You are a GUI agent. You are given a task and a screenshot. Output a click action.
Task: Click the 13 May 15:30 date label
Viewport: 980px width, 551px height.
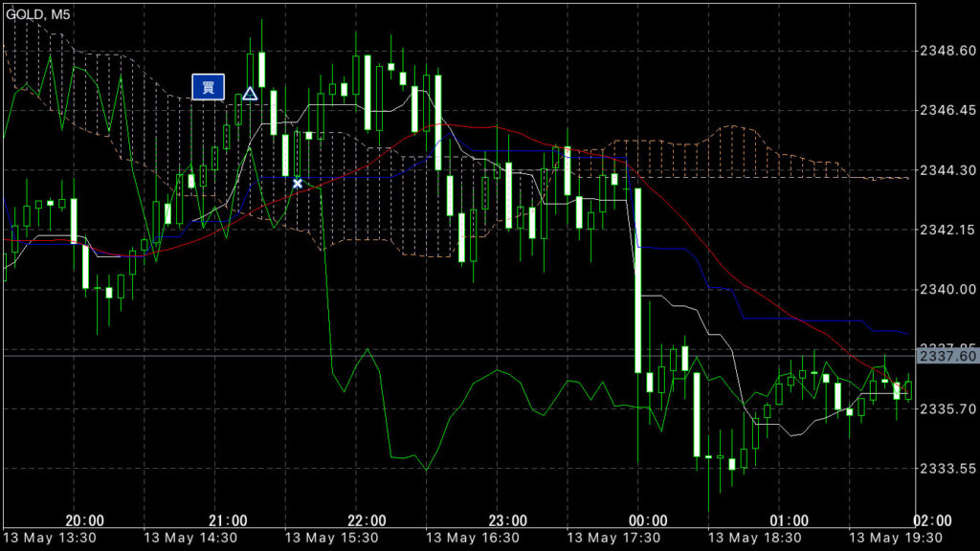332,538
